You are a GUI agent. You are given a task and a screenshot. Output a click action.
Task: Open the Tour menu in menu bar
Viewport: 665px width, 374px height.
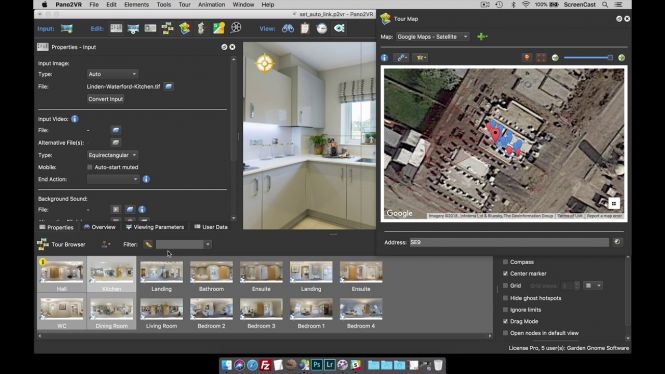184,5
